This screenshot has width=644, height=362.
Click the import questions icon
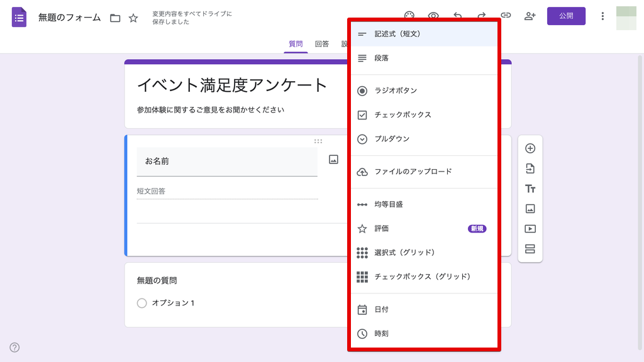[530, 168]
